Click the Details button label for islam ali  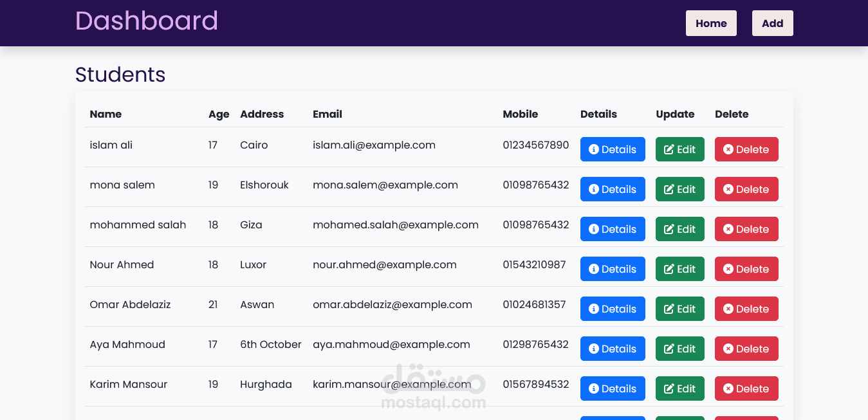coord(619,149)
